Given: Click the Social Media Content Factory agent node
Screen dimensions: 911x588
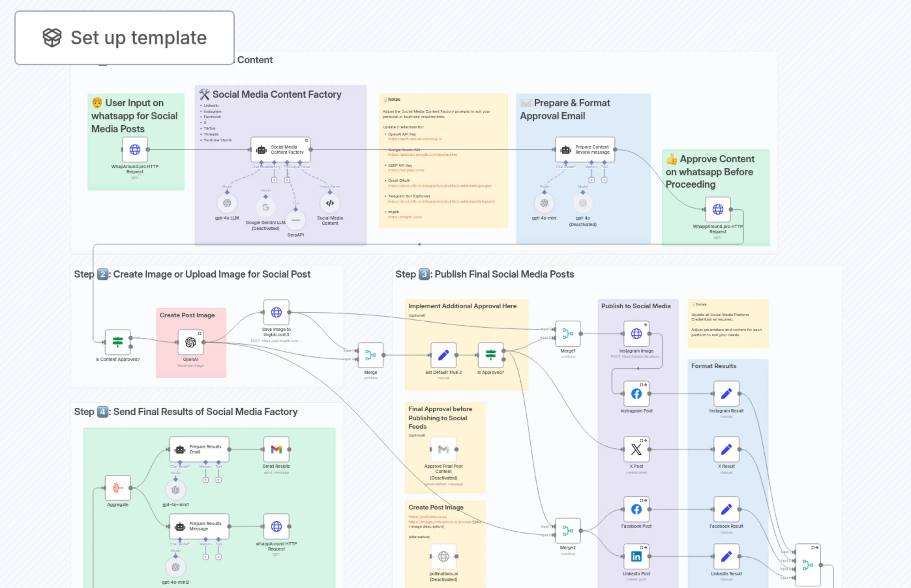Looking at the screenshot, I should pyautogui.click(x=281, y=149).
